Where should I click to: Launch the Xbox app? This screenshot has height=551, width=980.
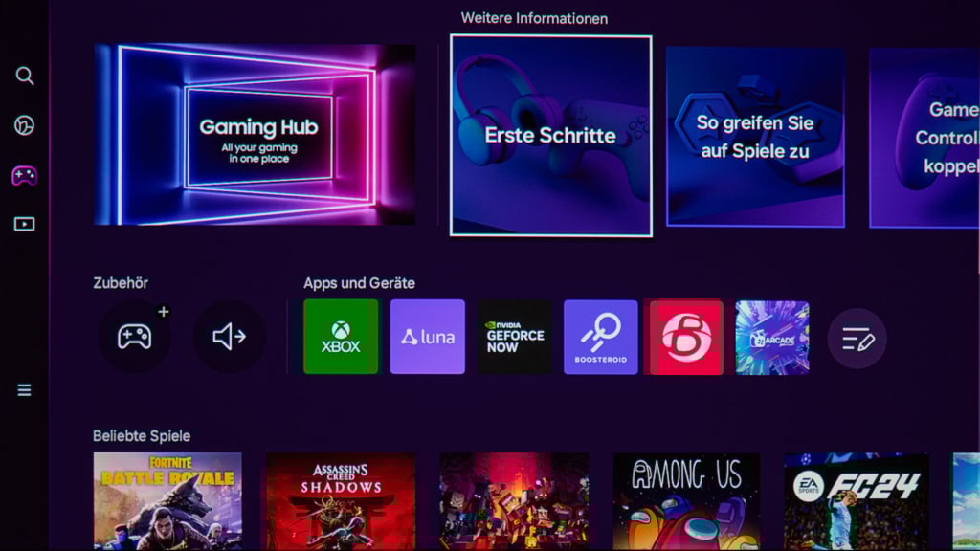click(x=341, y=337)
